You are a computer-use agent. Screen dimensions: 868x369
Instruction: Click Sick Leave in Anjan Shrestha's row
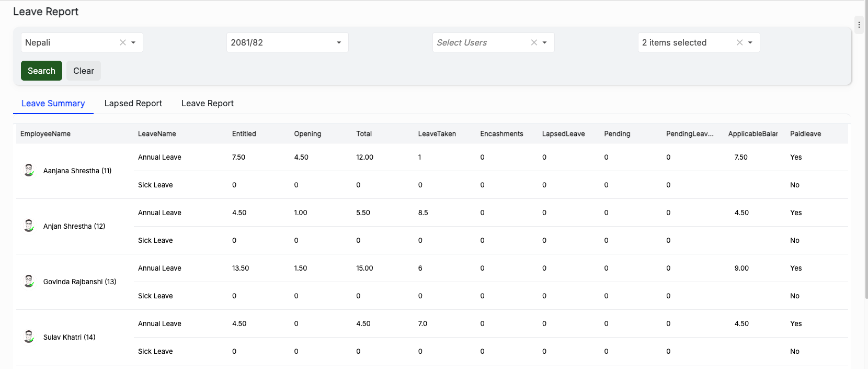pos(155,240)
